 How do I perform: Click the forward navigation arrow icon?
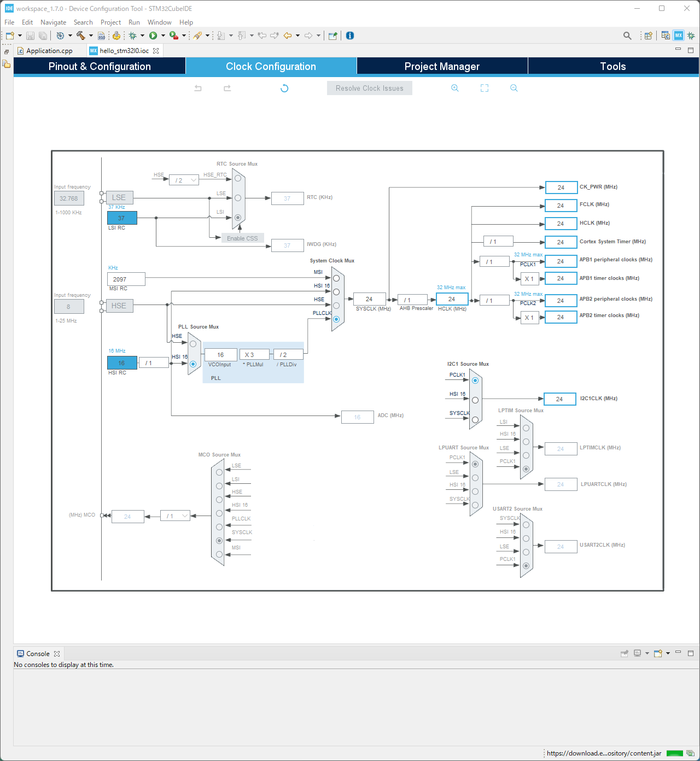[308, 36]
